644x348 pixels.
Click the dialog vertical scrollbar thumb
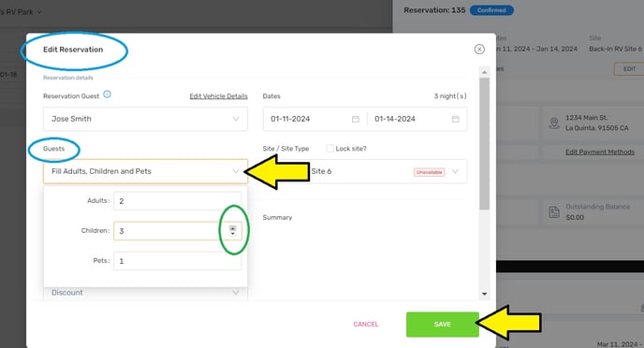[484, 144]
